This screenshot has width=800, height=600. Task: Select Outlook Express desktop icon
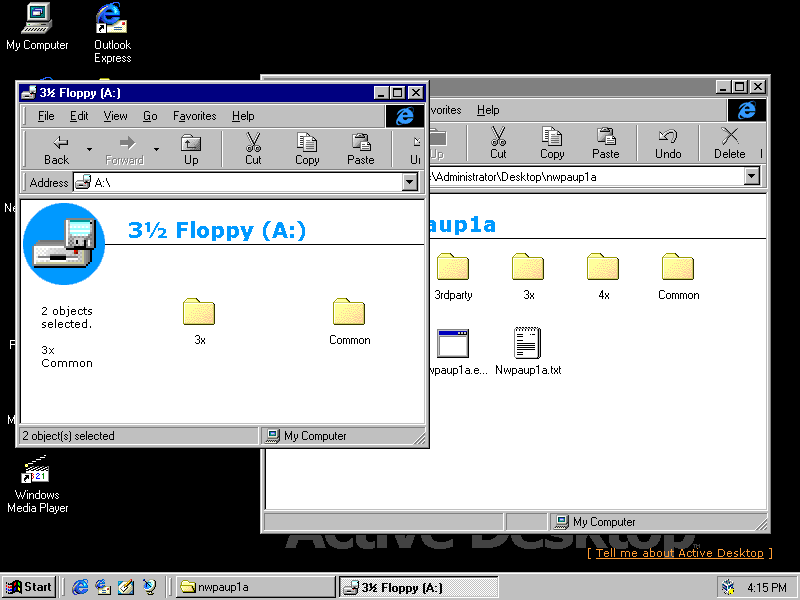coord(112,33)
